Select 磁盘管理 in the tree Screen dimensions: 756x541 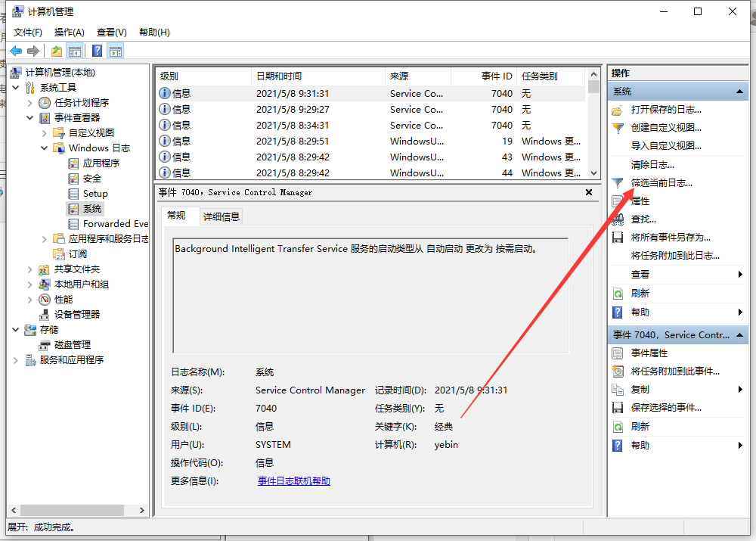coord(72,344)
